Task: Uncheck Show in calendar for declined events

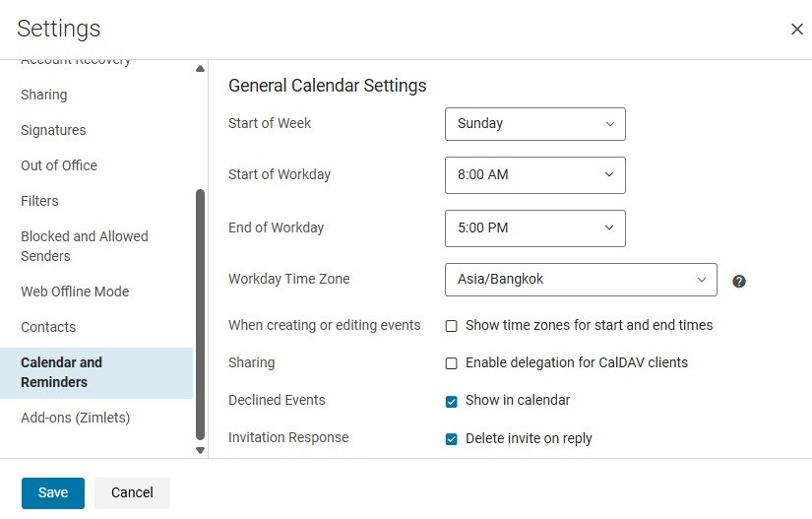Action: click(452, 401)
